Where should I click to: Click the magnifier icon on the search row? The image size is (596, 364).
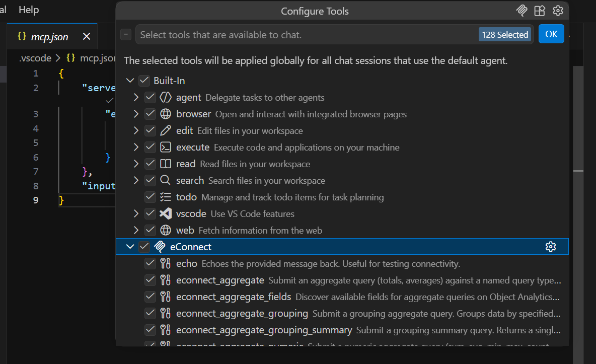point(165,180)
